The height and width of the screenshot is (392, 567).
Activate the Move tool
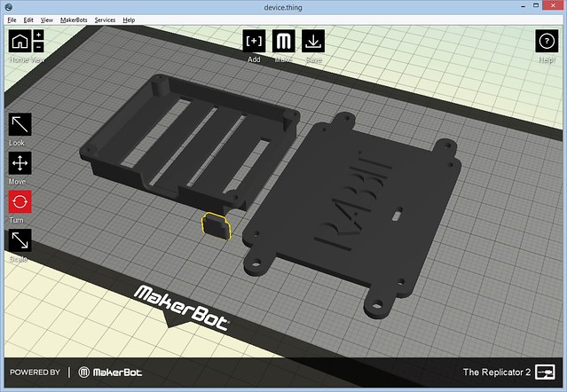pos(20,163)
